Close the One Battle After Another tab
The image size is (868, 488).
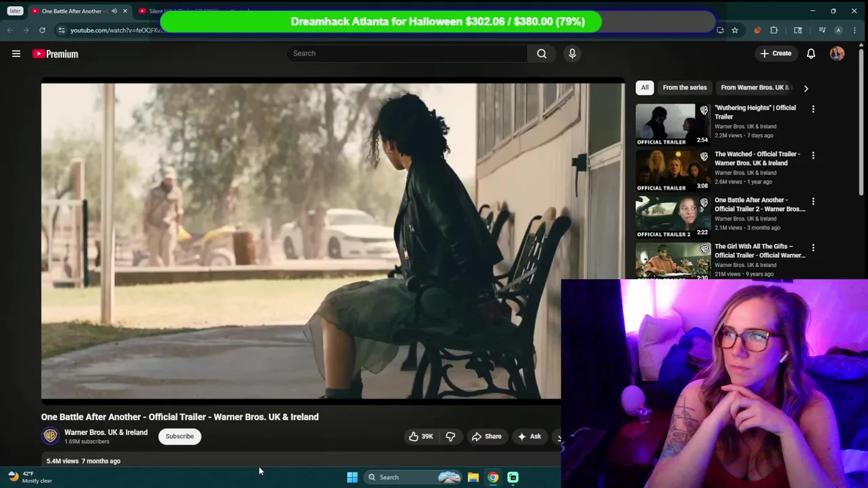[125, 11]
